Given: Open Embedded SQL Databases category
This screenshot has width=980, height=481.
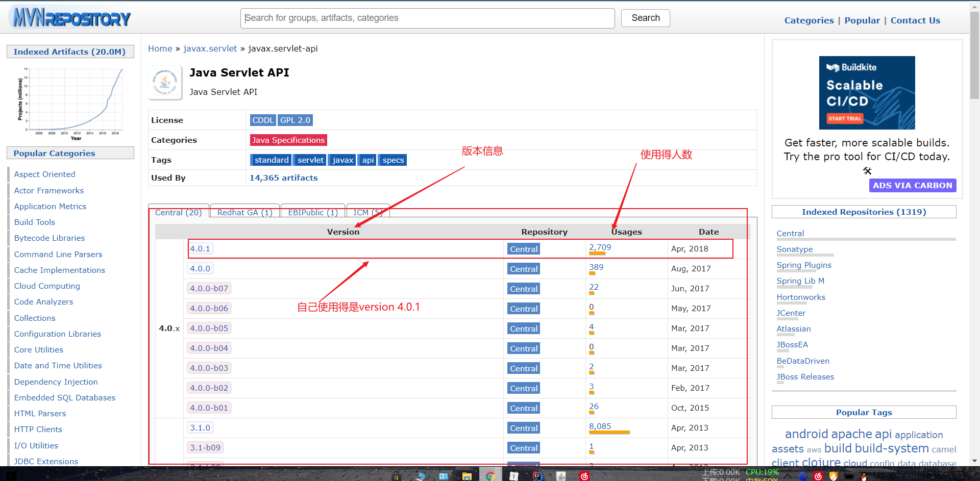Looking at the screenshot, I should click(x=65, y=398).
